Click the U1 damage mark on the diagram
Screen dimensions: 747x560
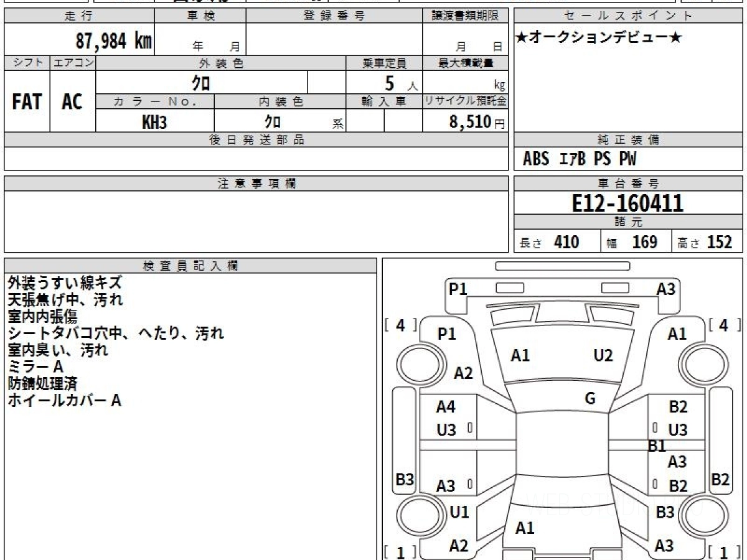(x=459, y=512)
